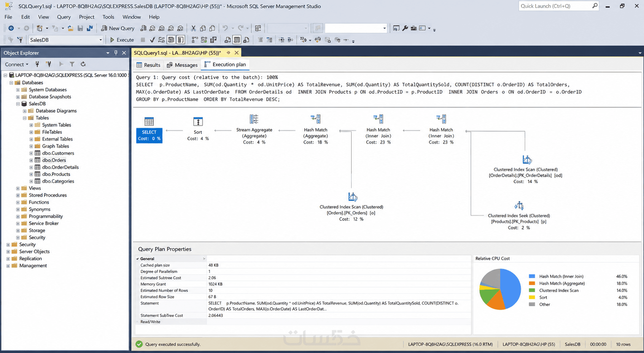Close the SQLQuery1.sql document tab
644x353 pixels.
tap(237, 53)
